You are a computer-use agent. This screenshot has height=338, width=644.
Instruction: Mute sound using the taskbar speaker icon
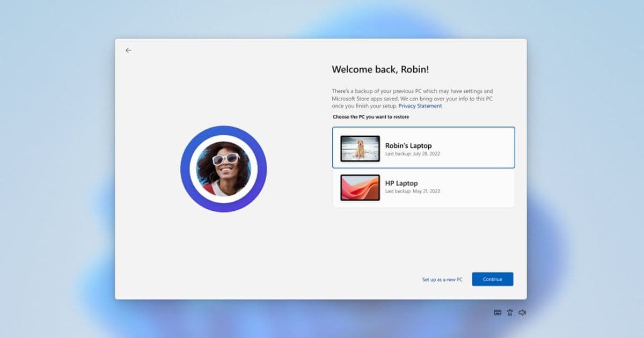point(522,312)
